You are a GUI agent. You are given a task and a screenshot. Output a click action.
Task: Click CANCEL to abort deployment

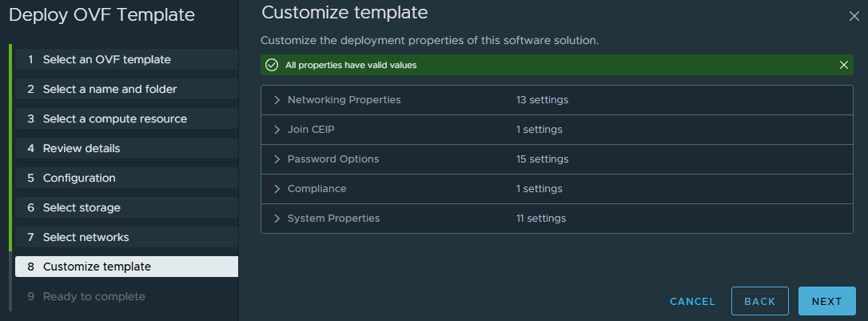click(692, 302)
